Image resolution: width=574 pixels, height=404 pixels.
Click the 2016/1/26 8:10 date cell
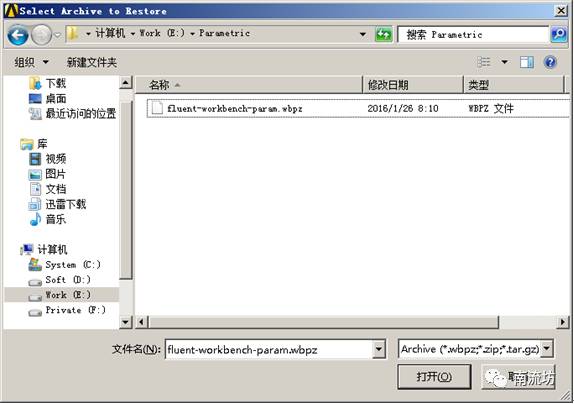point(403,108)
